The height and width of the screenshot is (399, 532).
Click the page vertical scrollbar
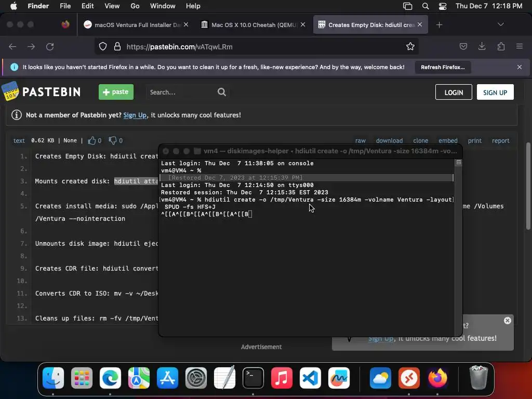(528, 186)
